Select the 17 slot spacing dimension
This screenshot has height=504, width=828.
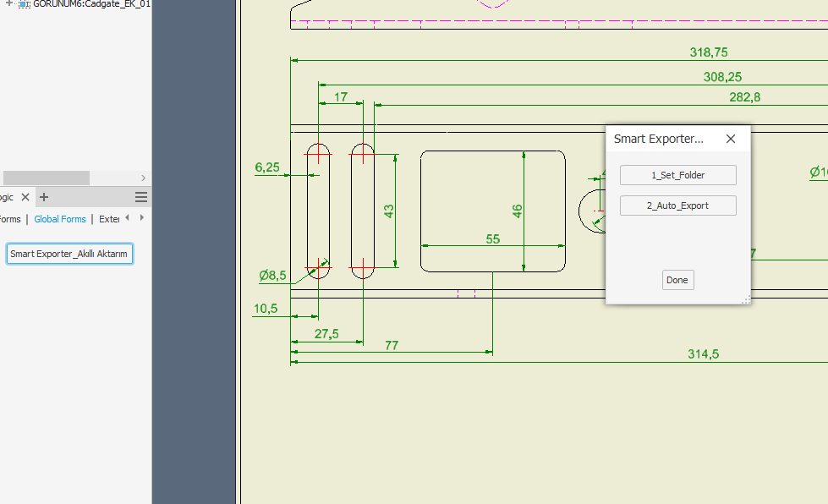341,97
